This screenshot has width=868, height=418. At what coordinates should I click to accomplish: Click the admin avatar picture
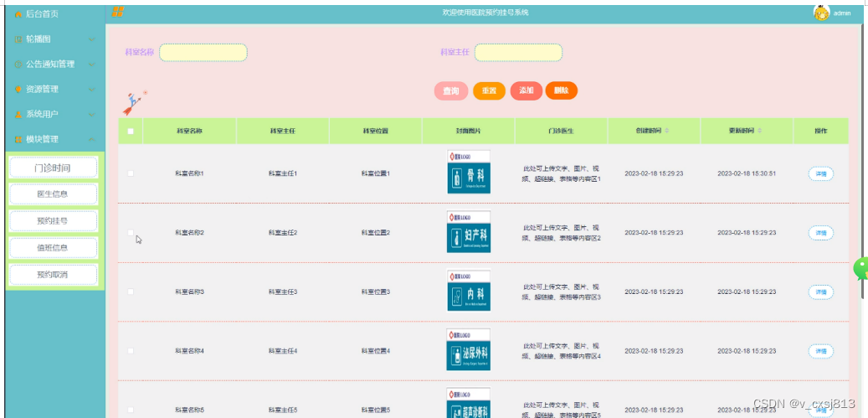click(821, 13)
